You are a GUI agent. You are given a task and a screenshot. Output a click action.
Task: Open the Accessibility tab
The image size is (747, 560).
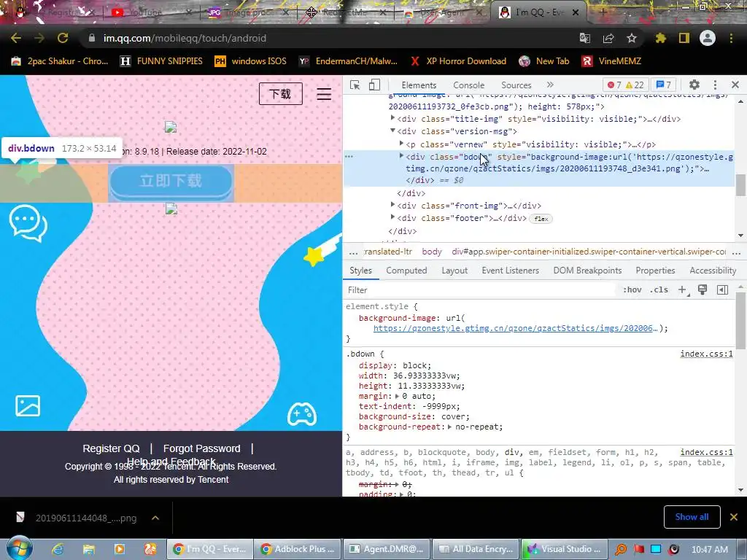[x=713, y=271]
